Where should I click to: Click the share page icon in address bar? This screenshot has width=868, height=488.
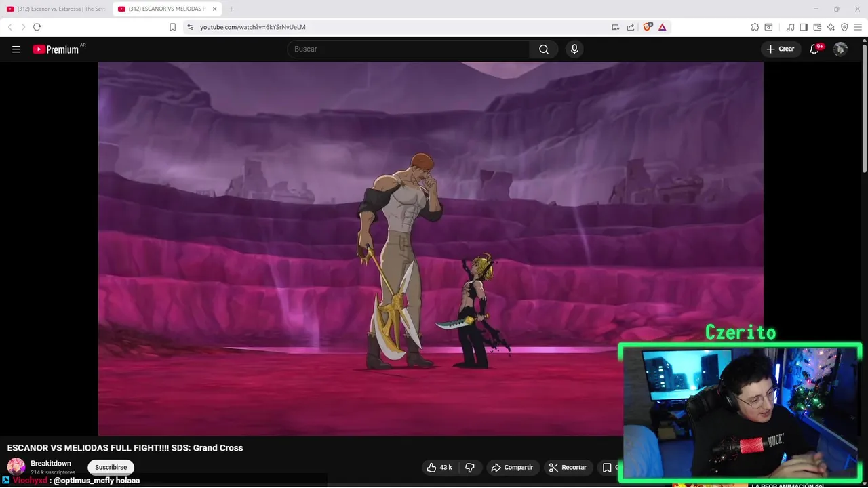[x=631, y=27]
